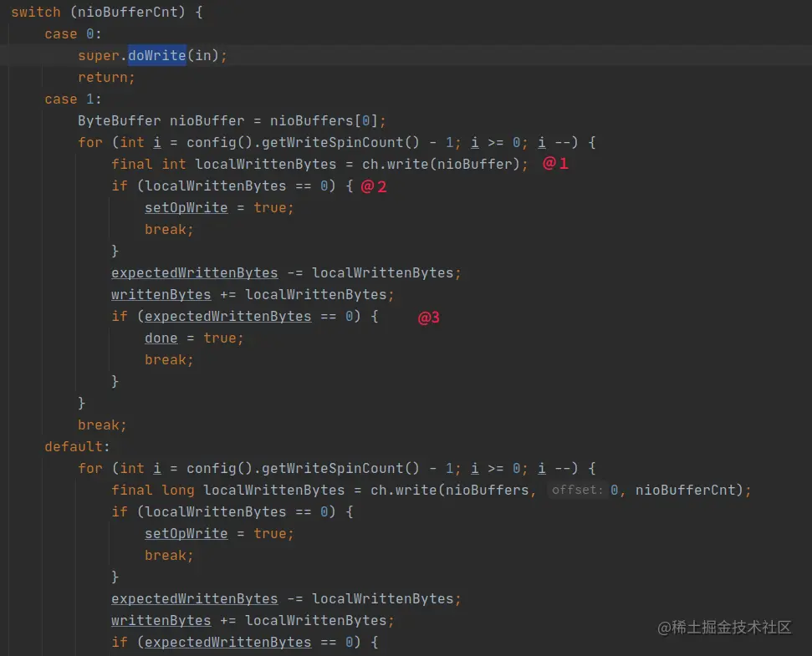Image resolution: width=812 pixels, height=656 pixels.
Task: Click 'ch.write(nioBuffer)' call in case 1
Action: click(441, 164)
